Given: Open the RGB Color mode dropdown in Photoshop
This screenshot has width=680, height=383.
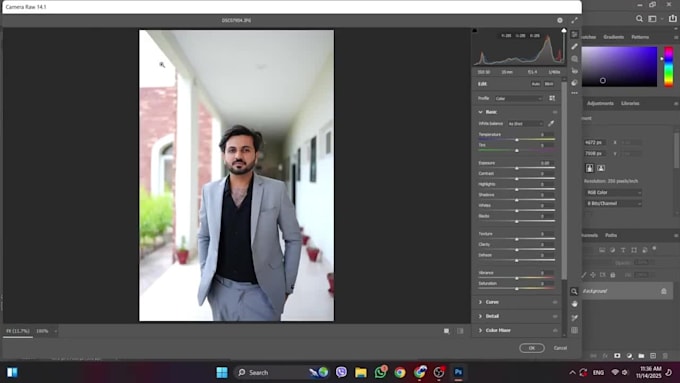Looking at the screenshot, I should coord(613,192).
